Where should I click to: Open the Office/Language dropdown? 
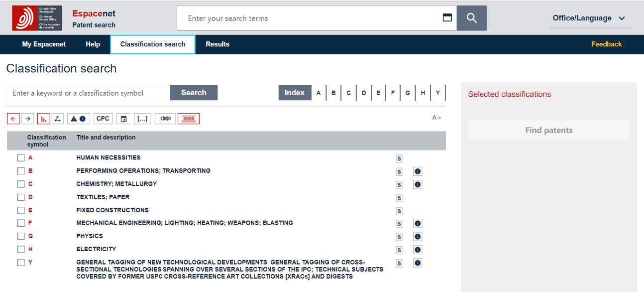pos(590,18)
